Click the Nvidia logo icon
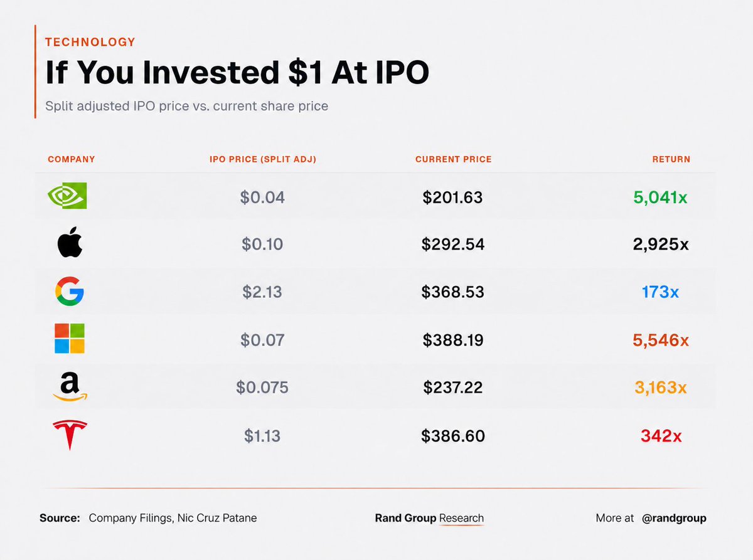Image resolution: width=753 pixels, height=560 pixels. tap(67, 196)
